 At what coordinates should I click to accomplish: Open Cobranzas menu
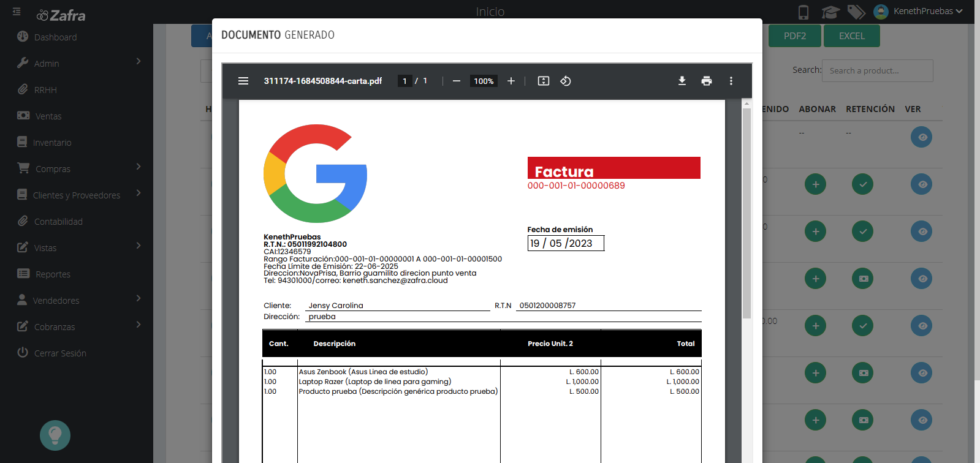(x=55, y=327)
